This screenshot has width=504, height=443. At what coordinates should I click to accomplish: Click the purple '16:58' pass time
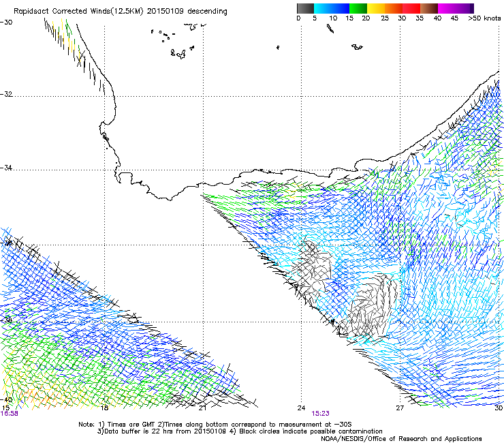coord(10,414)
